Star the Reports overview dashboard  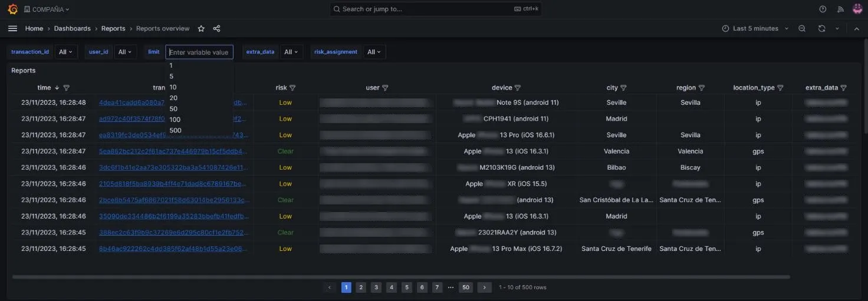tap(201, 28)
